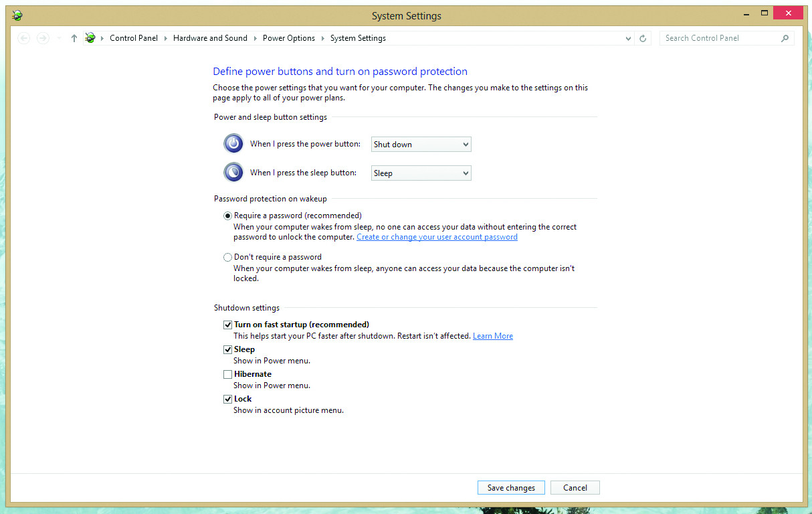Image resolution: width=812 pixels, height=514 pixels.
Task: Click the sleep button moon icon
Action: click(233, 172)
